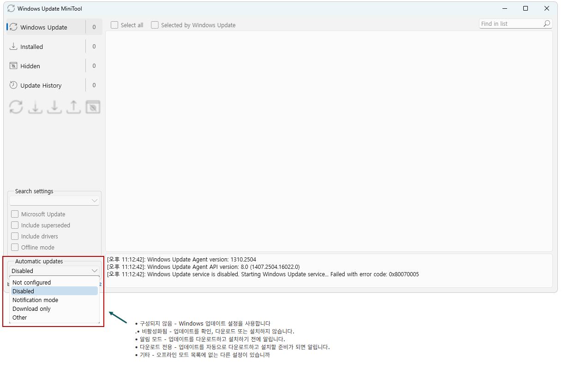Image resolution: width=574 pixels, height=392 pixels.
Task: Click the first download tray toolbar icon
Action: [x=35, y=107]
